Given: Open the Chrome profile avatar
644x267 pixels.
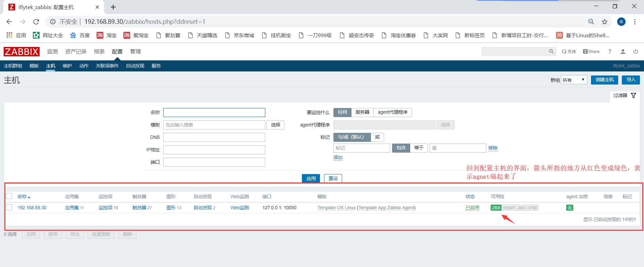Looking at the screenshot, I should click(x=621, y=22).
